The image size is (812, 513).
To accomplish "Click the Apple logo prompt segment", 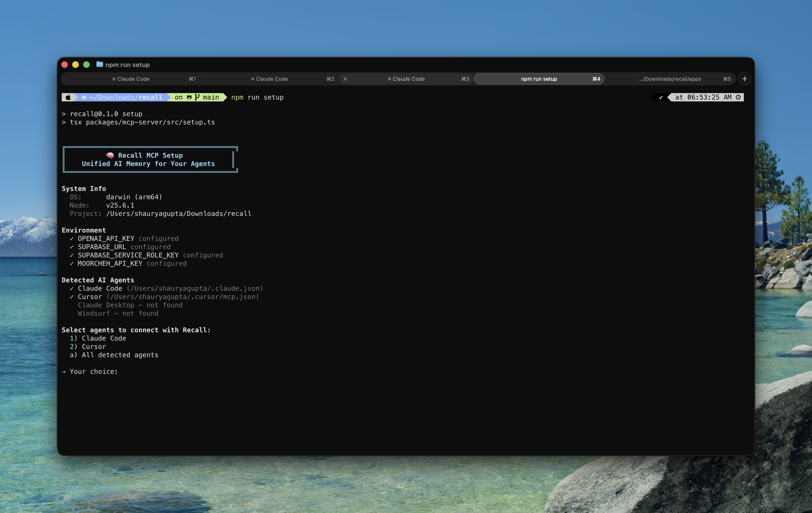I will pos(68,97).
